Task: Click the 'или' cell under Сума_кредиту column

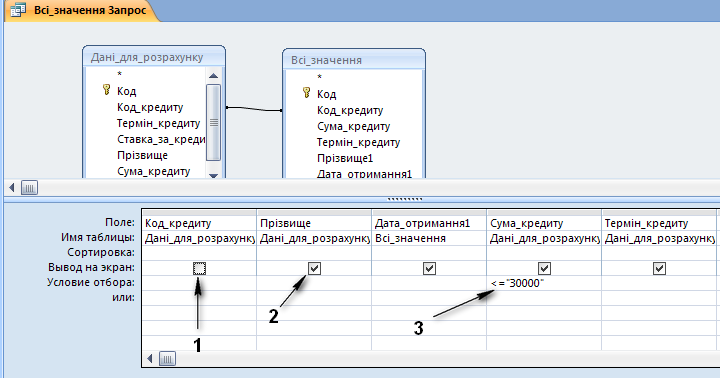Action: [544, 298]
